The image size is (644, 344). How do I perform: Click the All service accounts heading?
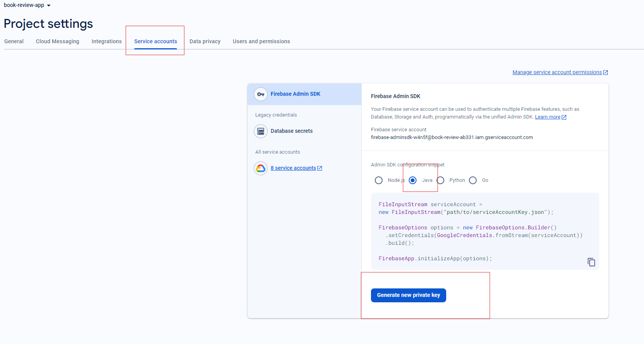point(278,152)
